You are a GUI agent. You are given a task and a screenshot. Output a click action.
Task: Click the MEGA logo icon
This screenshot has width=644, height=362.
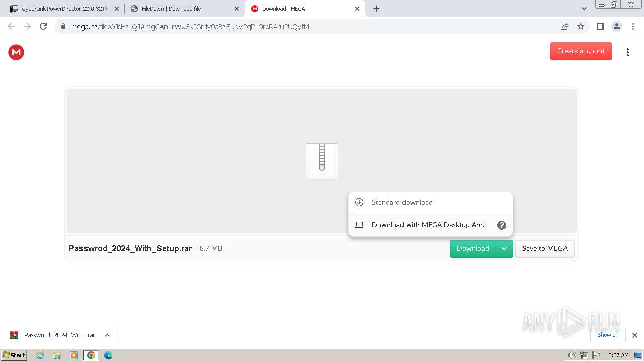tap(16, 52)
